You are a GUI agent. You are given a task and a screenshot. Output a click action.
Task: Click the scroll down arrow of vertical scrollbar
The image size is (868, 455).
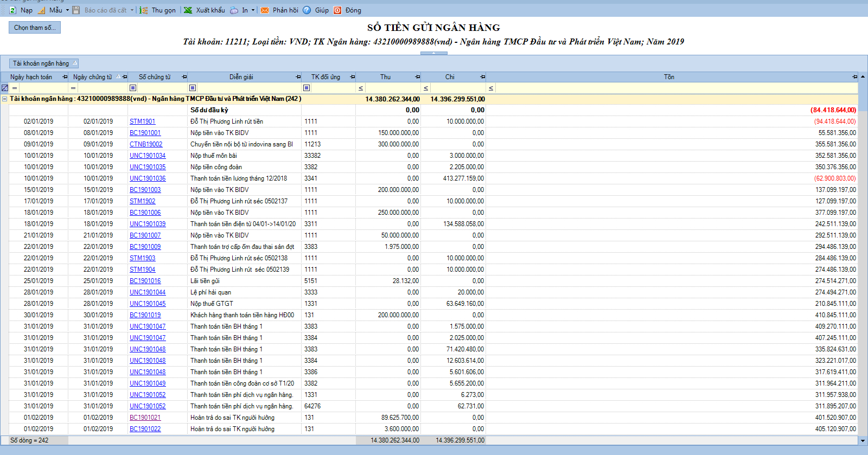[863, 440]
